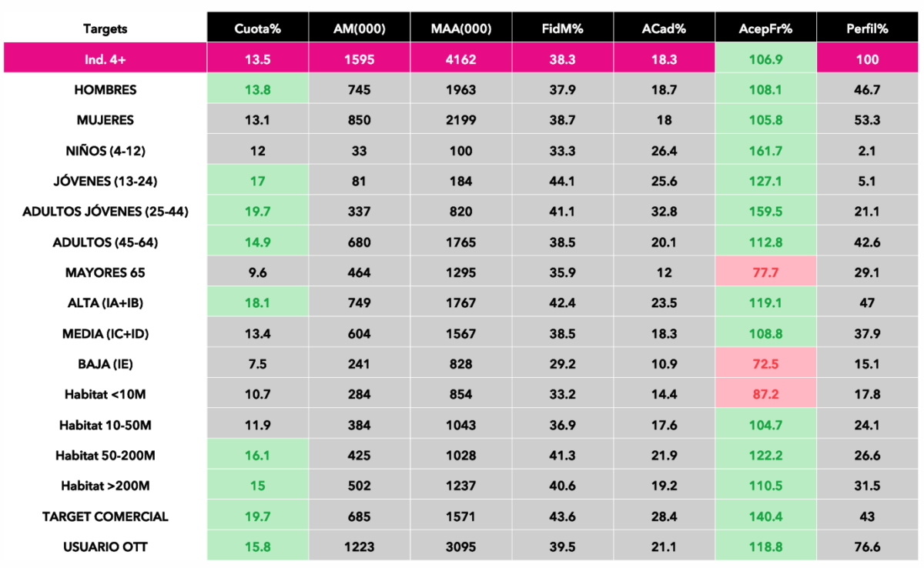Click the green 13.8 Cuota% cell
The height and width of the screenshot is (568, 924).
(x=257, y=90)
